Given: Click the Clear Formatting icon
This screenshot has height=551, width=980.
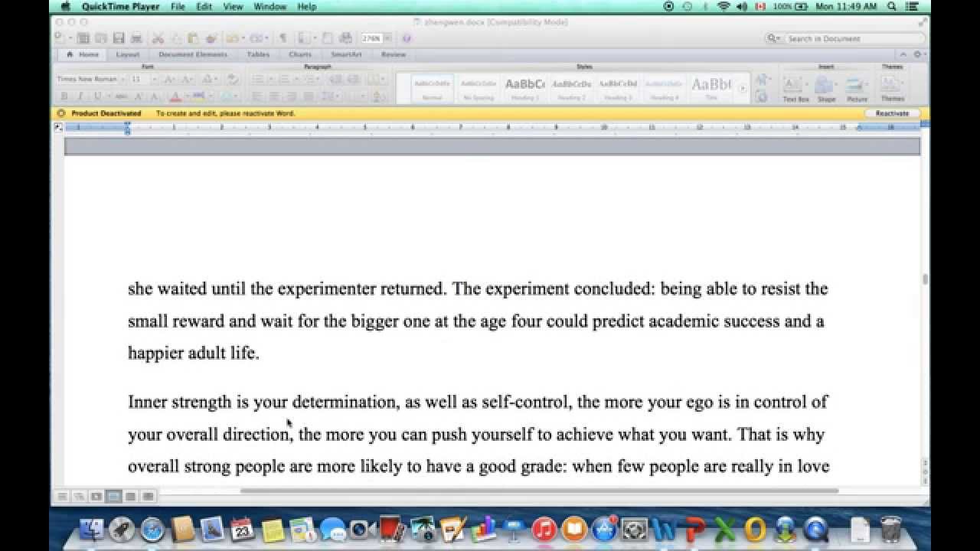Looking at the screenshot, I should point(233,79).
